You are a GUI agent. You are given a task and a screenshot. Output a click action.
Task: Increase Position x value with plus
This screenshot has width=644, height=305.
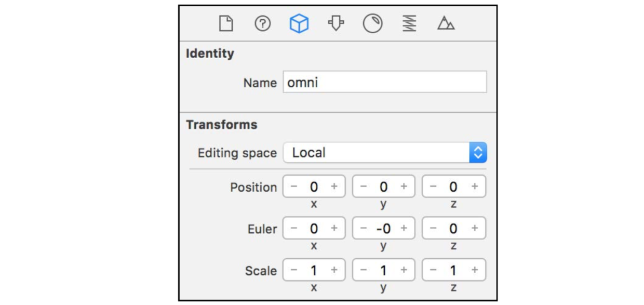point(334,187)
